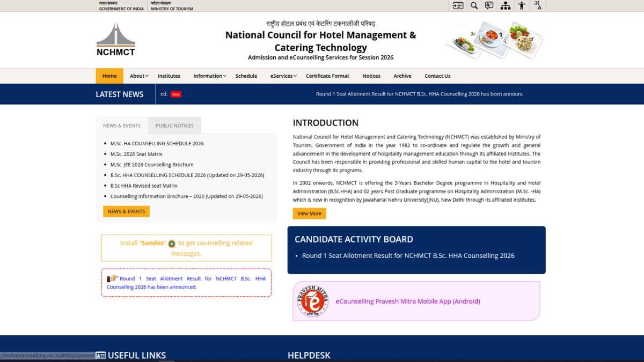
Task: Open M.Sc. 2026 Seat Matrix link
Action: click(136, 154)
